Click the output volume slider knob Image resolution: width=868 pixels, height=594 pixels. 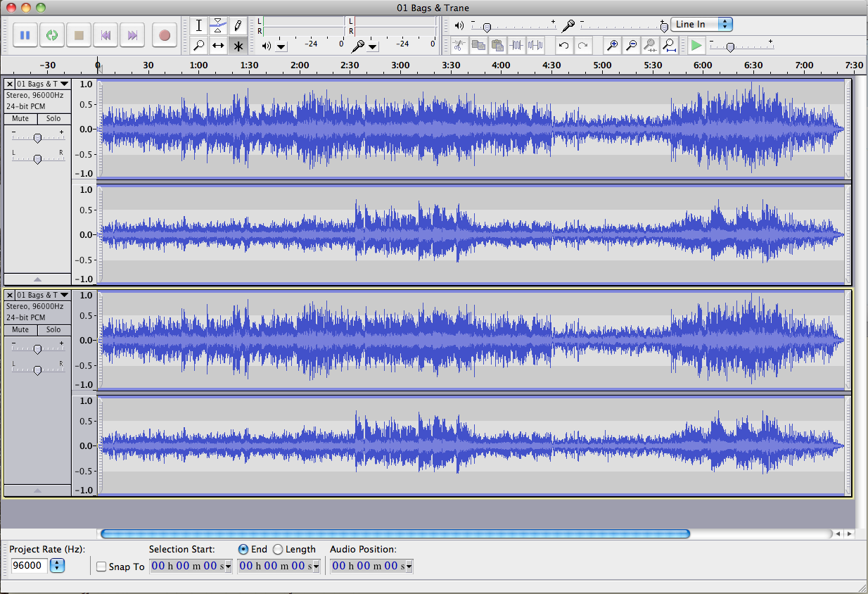pos(486,27)
